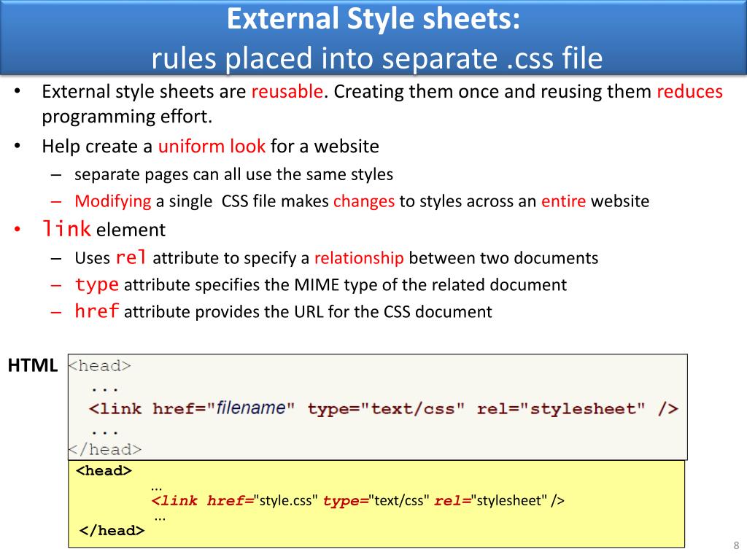This screenshot has width=747, height=560.
Task: Select the red word 'Modifying'
Action: (x=113, y=201)
